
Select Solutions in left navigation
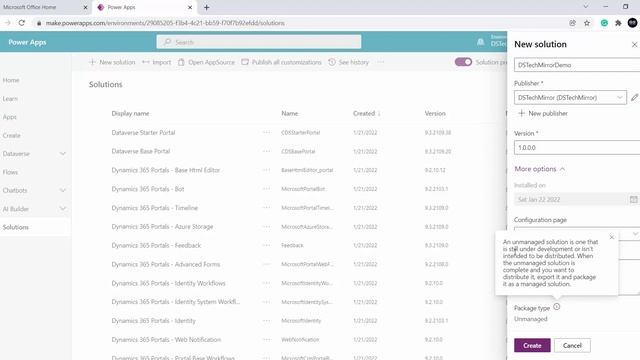pyautogui.click(x=16, y=227)
